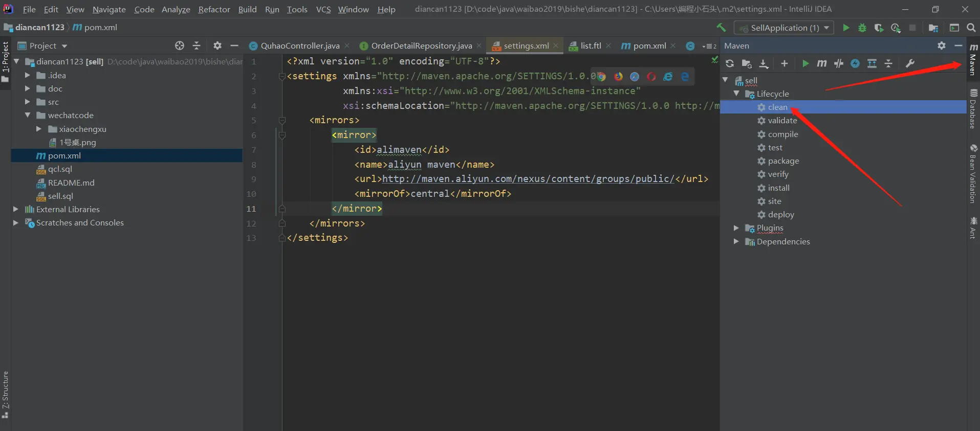This screenshot has width=980, height=431.
Task: Toggle Maven skip tests mode
Action: (x=855, y=63)
